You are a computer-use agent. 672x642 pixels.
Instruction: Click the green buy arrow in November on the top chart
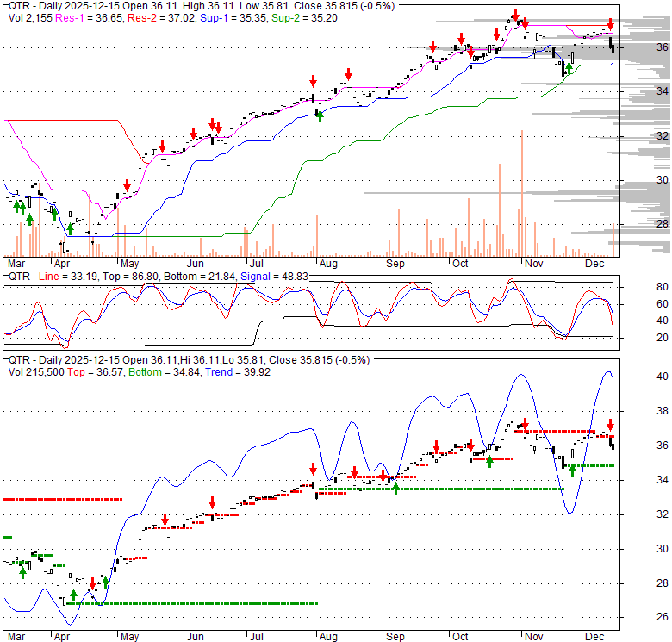click(569, 67)
